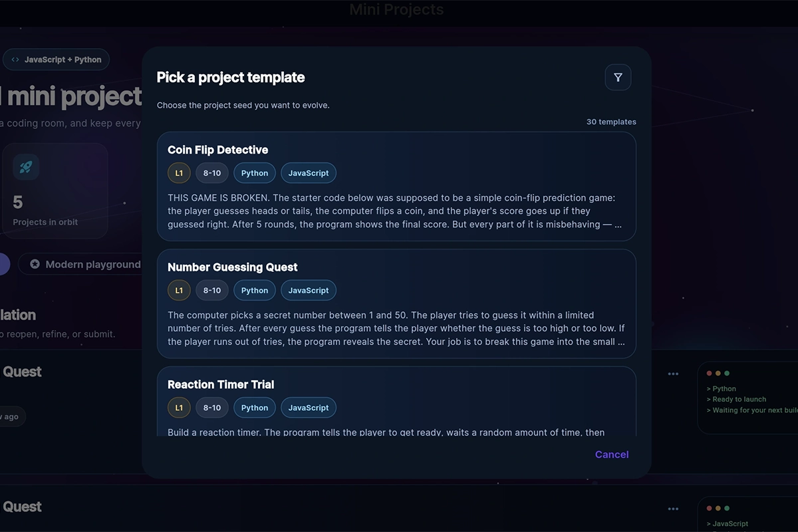Pick the Reaction Timer Trial template
798x532 pixels.
(396, 402)
